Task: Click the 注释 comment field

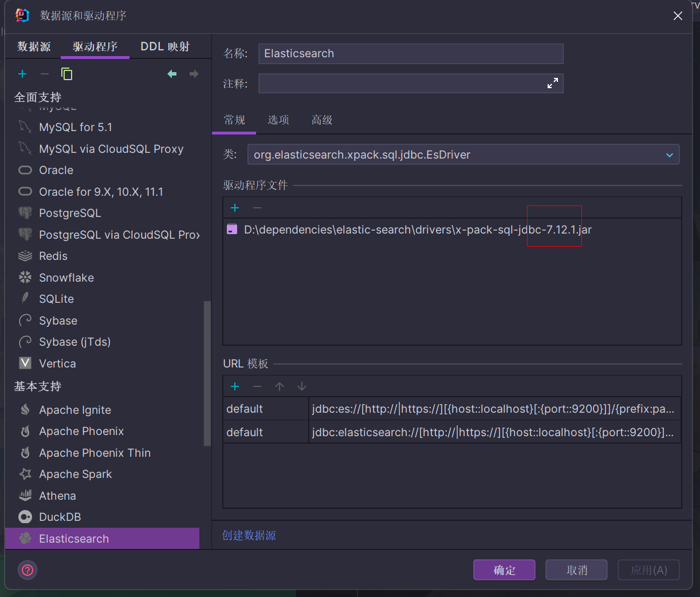Action: 411,84
